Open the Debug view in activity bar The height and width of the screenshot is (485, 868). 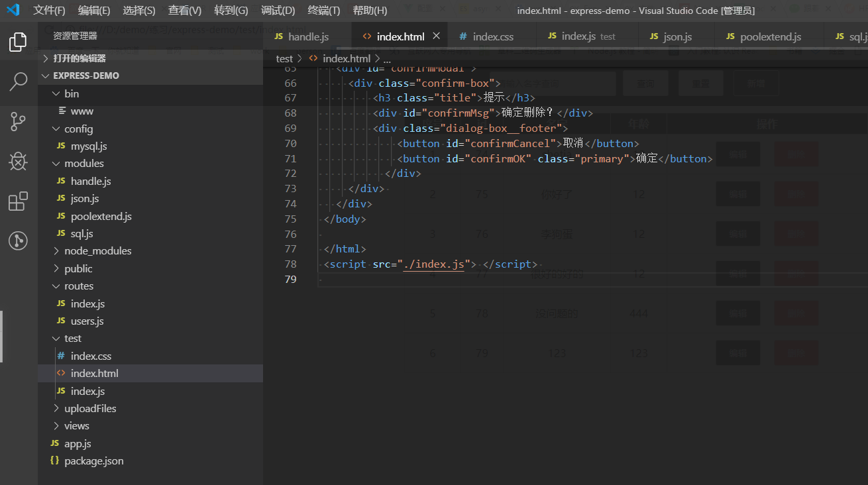tap(18, 161)
